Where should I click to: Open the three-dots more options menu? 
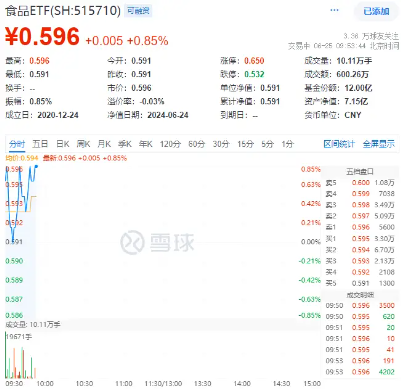(334, 10)
